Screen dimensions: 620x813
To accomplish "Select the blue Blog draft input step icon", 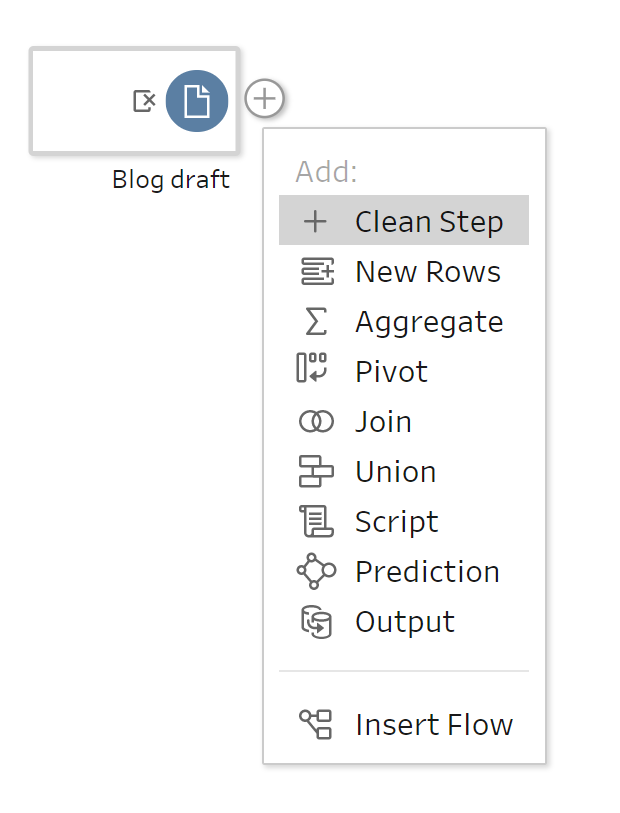I will coord(197,101).
